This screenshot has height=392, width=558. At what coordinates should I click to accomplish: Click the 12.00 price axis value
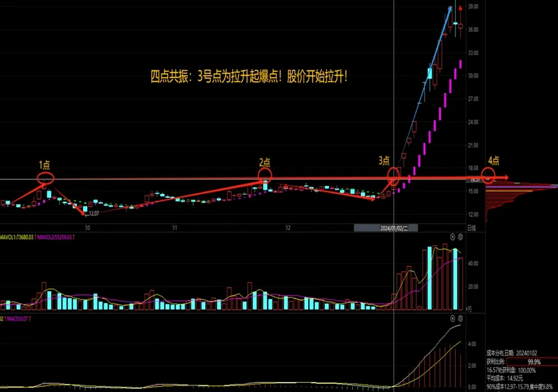tap(473, 215)
